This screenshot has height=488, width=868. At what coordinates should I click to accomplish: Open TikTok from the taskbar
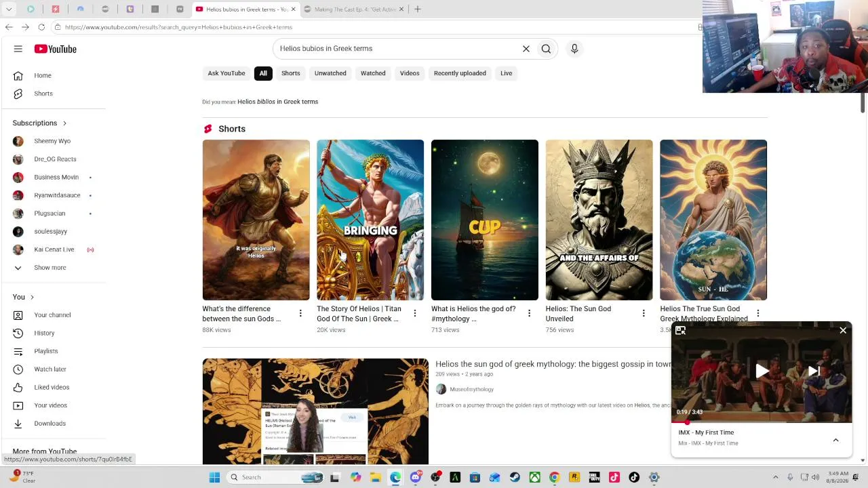(634, 477)
